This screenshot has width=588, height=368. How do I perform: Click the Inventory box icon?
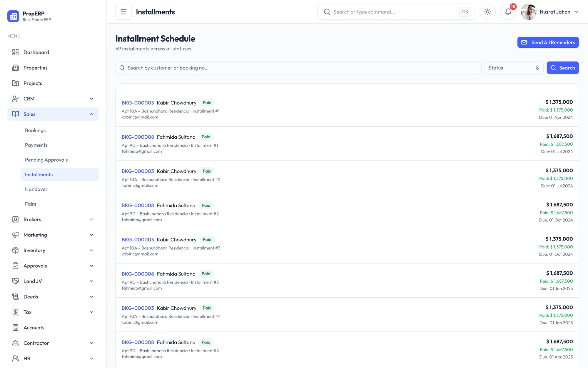[x=15, y=250]
